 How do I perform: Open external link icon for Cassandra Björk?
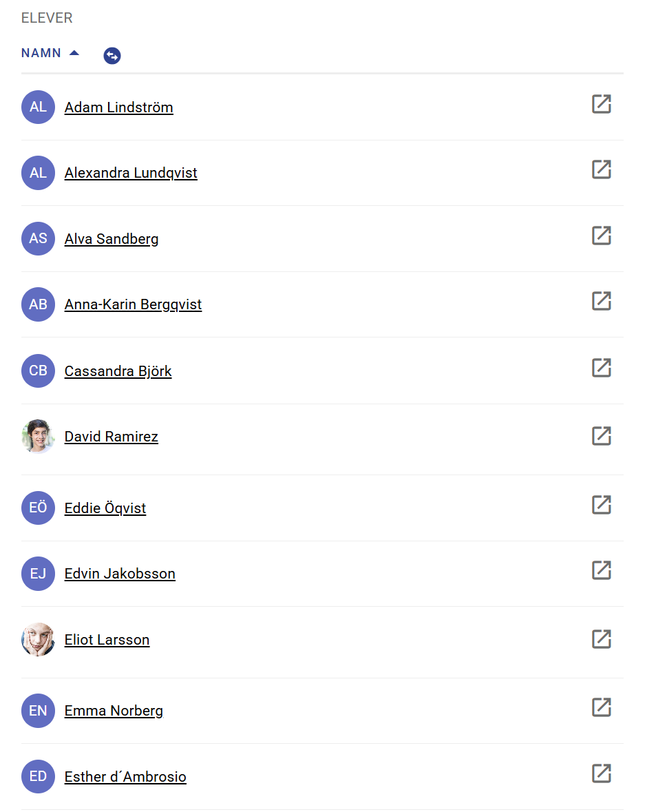click(601, 368)
